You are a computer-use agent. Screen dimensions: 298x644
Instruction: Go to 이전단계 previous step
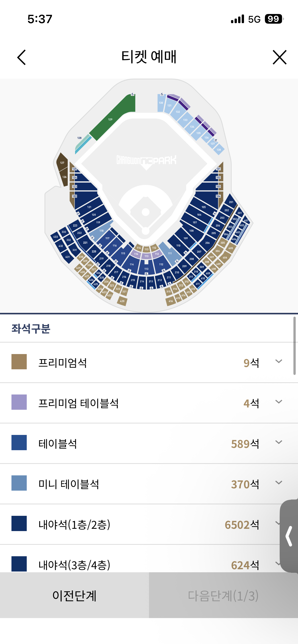coord(74,595)
